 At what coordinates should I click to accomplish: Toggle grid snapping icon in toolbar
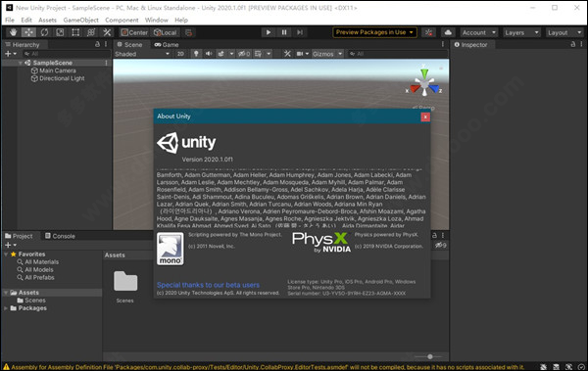[x=188, y=32]
